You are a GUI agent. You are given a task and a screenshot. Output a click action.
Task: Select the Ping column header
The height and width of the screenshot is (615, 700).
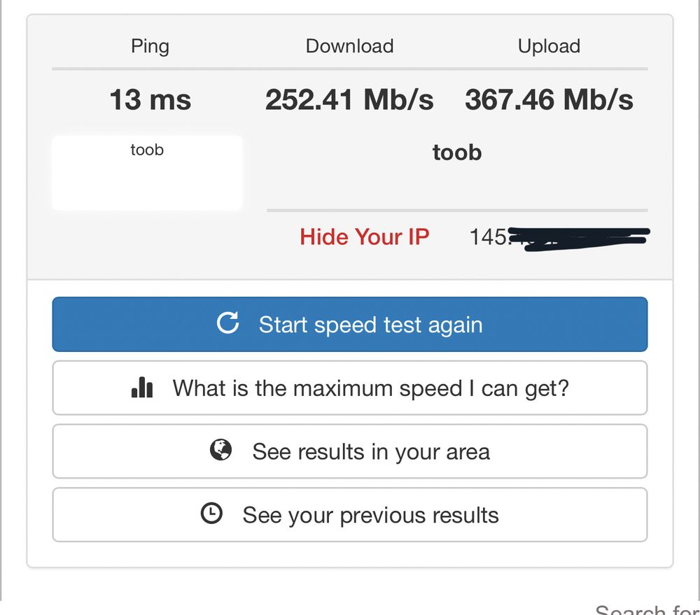pos(150,46)
